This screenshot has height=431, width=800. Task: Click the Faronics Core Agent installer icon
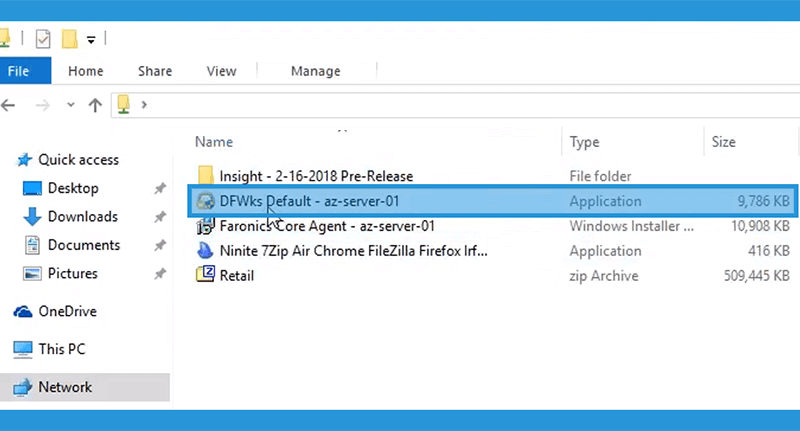(x=205, y=226)
